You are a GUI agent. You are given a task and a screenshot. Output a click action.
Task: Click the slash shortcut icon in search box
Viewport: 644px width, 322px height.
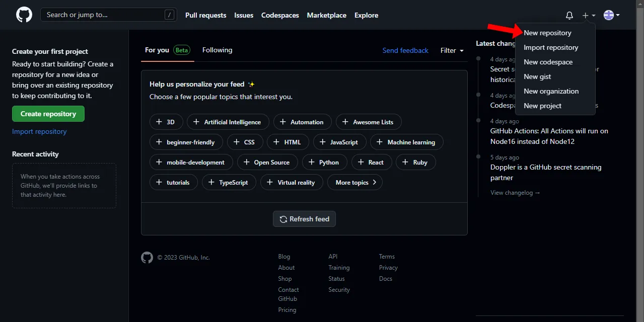169,15
